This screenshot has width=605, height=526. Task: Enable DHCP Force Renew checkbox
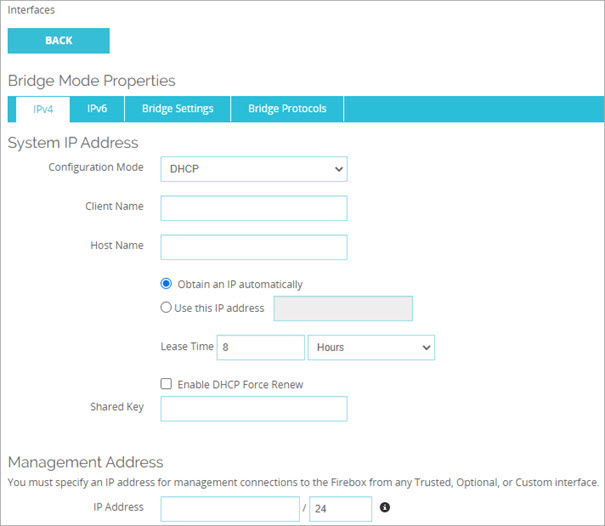pyautogui.click(x=167, y=384)
